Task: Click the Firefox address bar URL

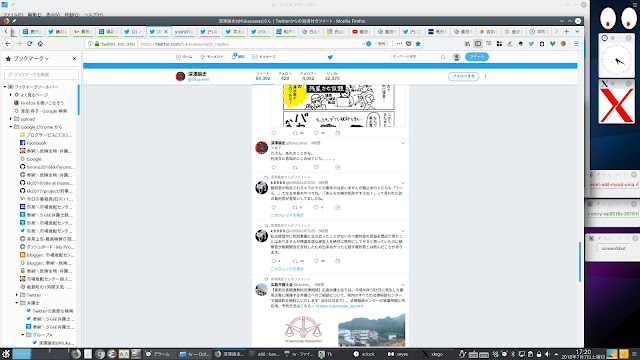Action: pos(184,44)
